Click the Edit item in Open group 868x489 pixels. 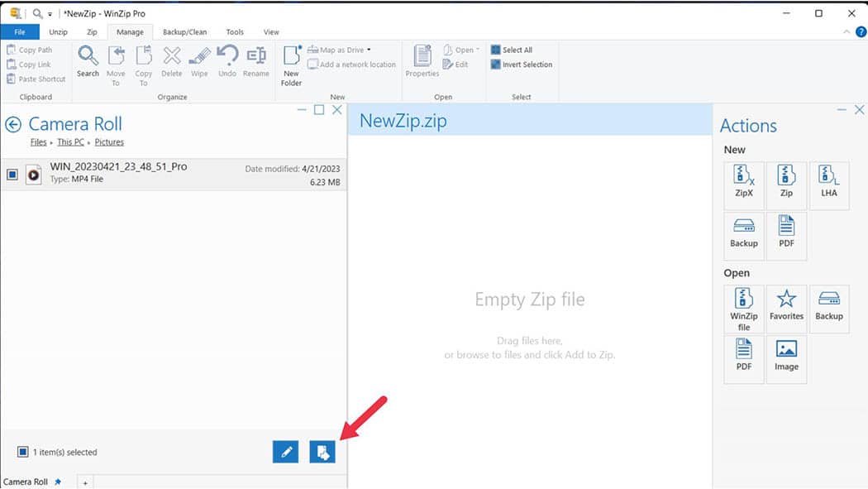pos(455,65)
